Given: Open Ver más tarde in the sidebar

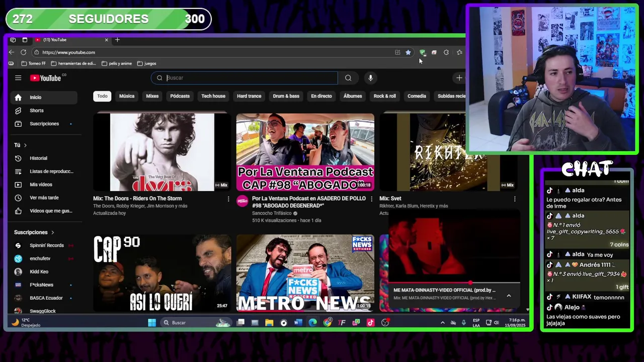Looking at the screenshot, I should (x=45, y=198).
